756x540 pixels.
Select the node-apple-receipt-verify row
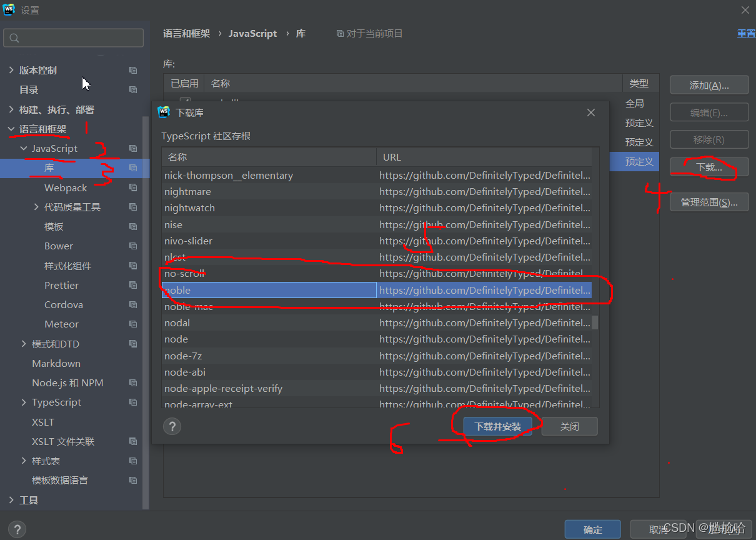377,388
